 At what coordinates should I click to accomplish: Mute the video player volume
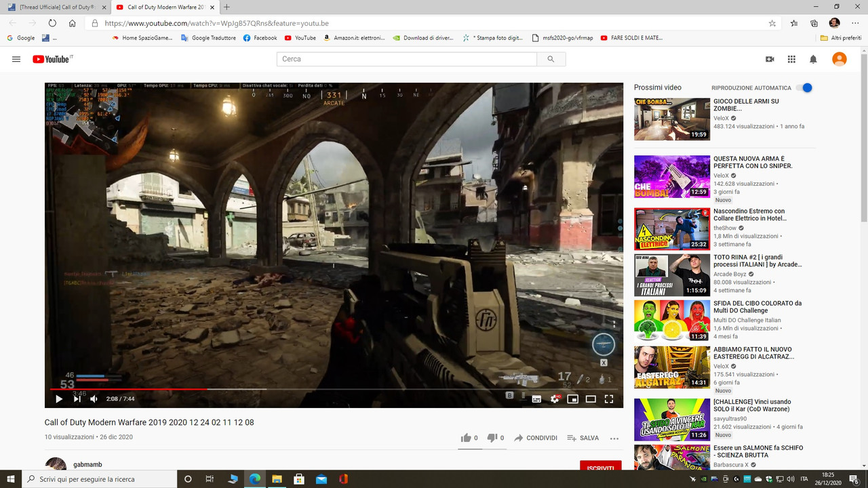[x=94, y=399]
